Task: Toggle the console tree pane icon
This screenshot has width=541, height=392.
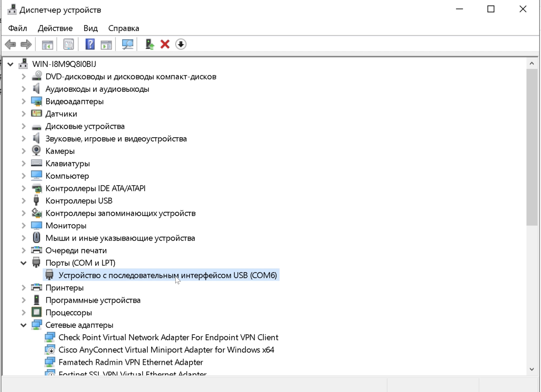Action: click(x=47, y=44)
